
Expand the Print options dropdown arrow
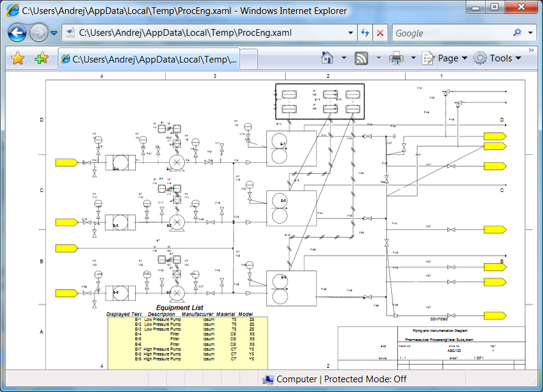coord(413,58)
